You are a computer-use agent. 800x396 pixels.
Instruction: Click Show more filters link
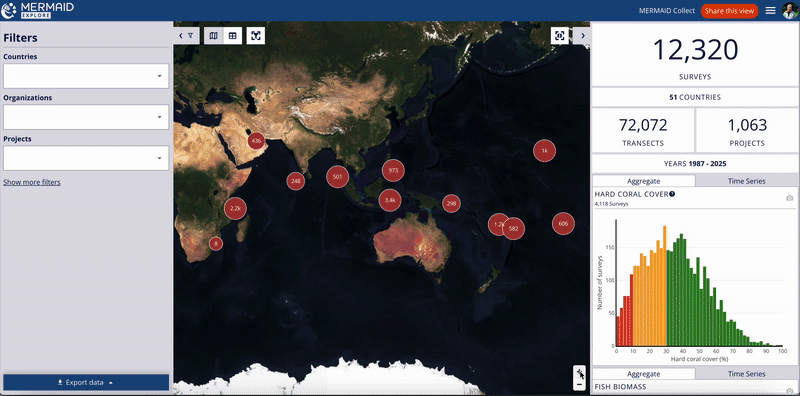click(x=32, y=182)
